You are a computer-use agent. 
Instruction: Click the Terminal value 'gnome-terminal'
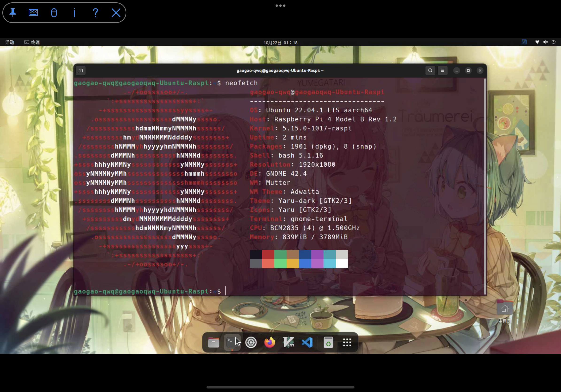[319, 219]
